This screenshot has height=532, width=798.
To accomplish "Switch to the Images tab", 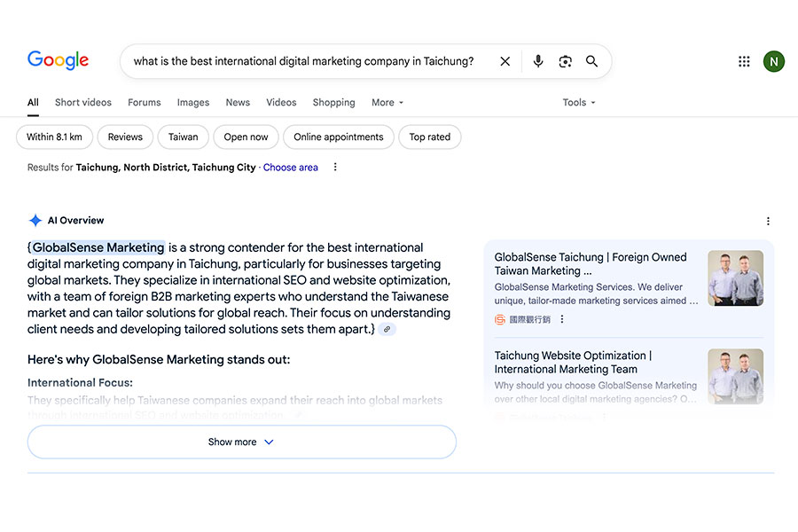I will [x=192, y=103].
